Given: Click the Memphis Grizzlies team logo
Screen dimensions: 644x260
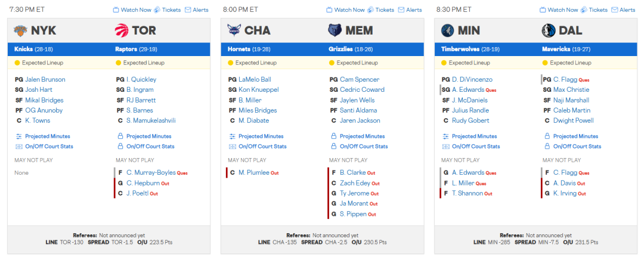Looking at the screenshot, I should point(335,30).
